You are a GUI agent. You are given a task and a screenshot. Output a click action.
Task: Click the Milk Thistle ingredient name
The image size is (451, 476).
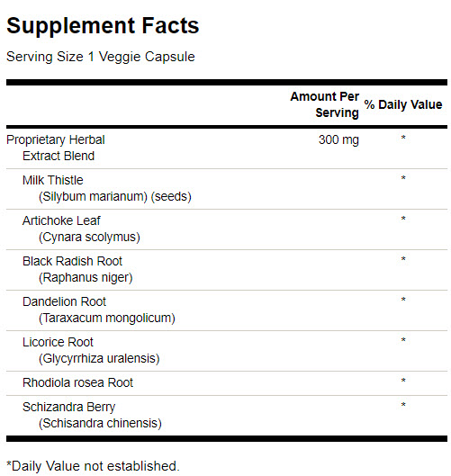53,180
